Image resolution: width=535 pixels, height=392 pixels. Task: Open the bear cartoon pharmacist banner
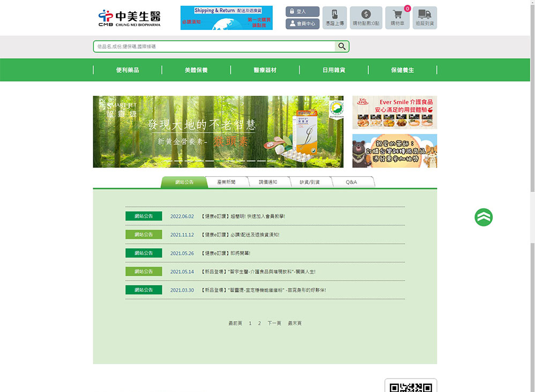click(395, 150)
